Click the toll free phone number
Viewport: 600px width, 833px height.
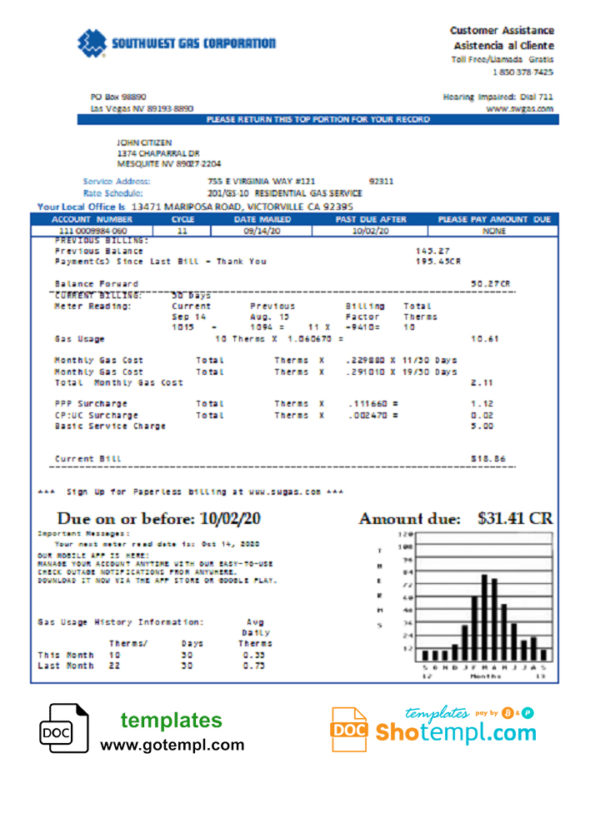coord(523,72)
